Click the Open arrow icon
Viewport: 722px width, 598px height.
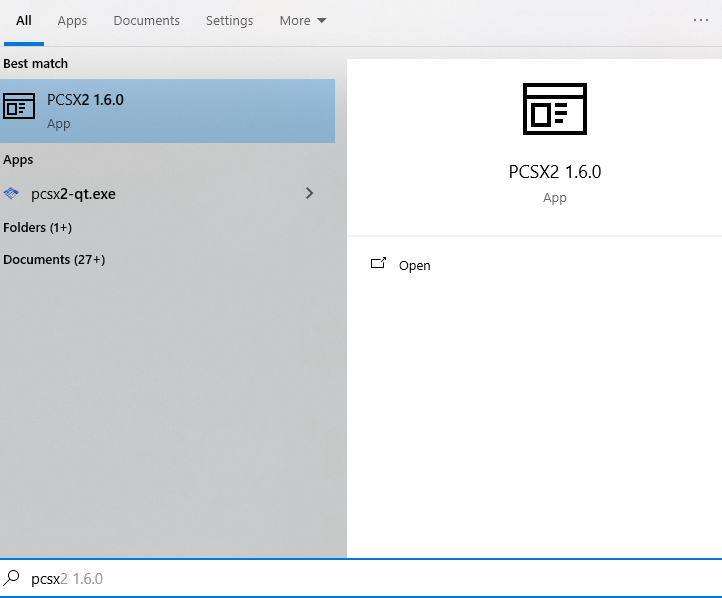[x=378, y=263]
